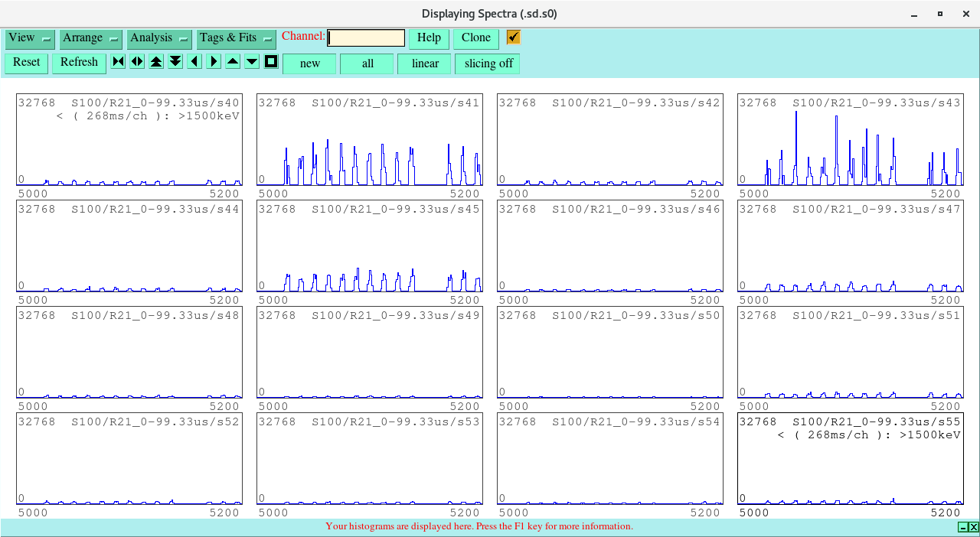980x537 pixels.
Task: Click the horizontal expand diamond-arrows icon
Action: point(137,62)
